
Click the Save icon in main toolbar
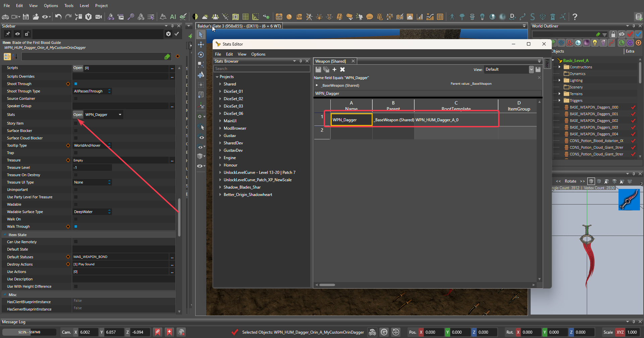[x=26, y=17]
